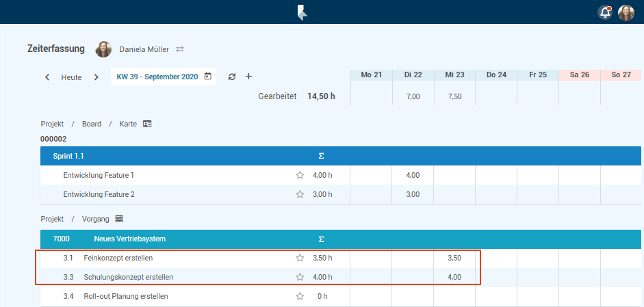The width and height of the screenshot is (644, 307).
Task: Click the Projekt label above 000002
Action: click(52, 124)
